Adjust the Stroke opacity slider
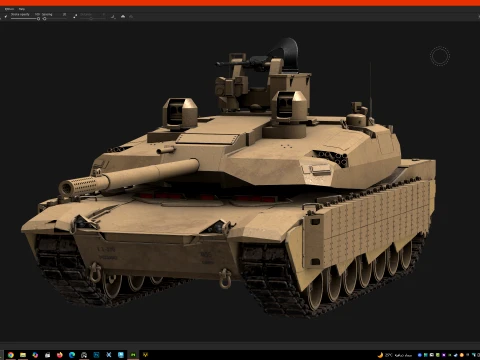The height and width of the screenshot is (360, 480). (25, 19)
